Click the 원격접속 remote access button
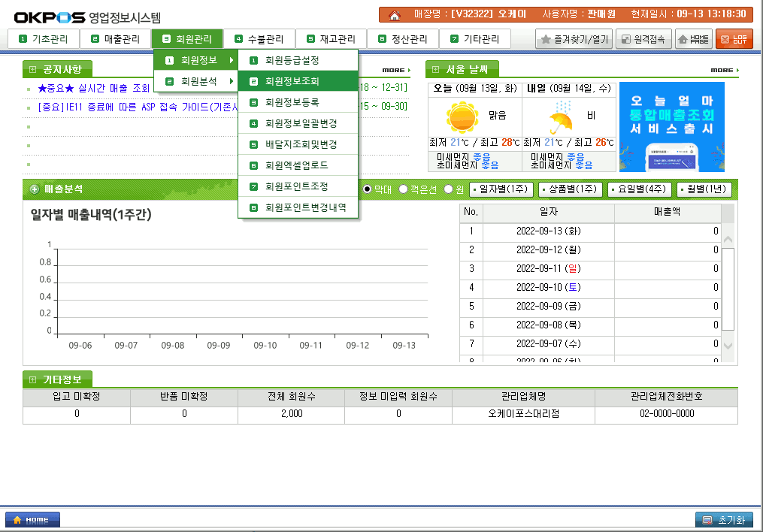Screen dimensions: 763x532 tap(643, 39)
